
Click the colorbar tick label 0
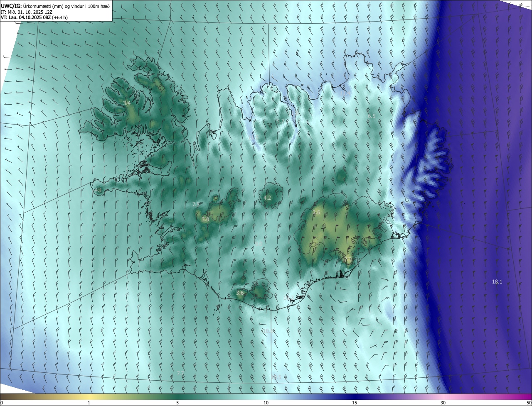coord(1,403)
